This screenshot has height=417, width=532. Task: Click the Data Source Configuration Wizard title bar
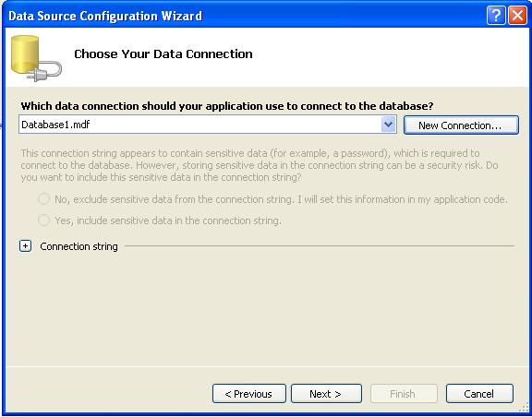[244, 16]
